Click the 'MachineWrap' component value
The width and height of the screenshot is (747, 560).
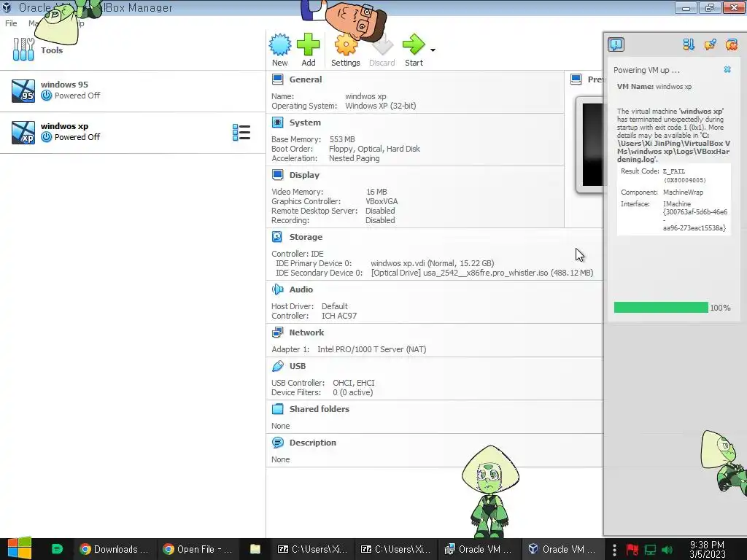[683, 192]
